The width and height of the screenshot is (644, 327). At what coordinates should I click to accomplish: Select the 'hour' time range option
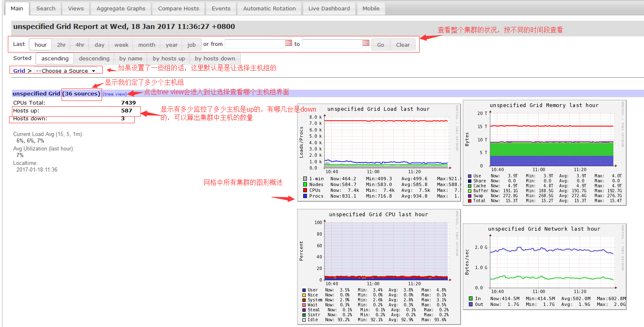click(x=40, y=45)
